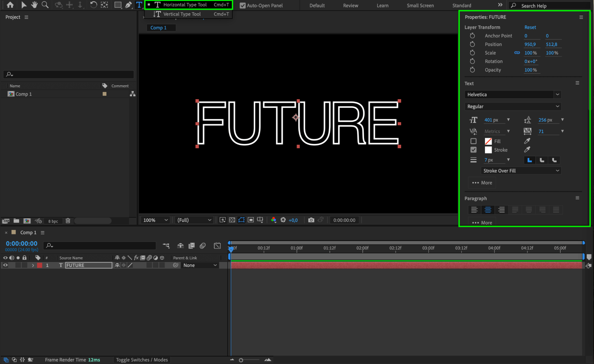This screenshot has width=594, height=364.
Task: Click the viewer timecode 0:00:00:00
Action: [344, 220]
